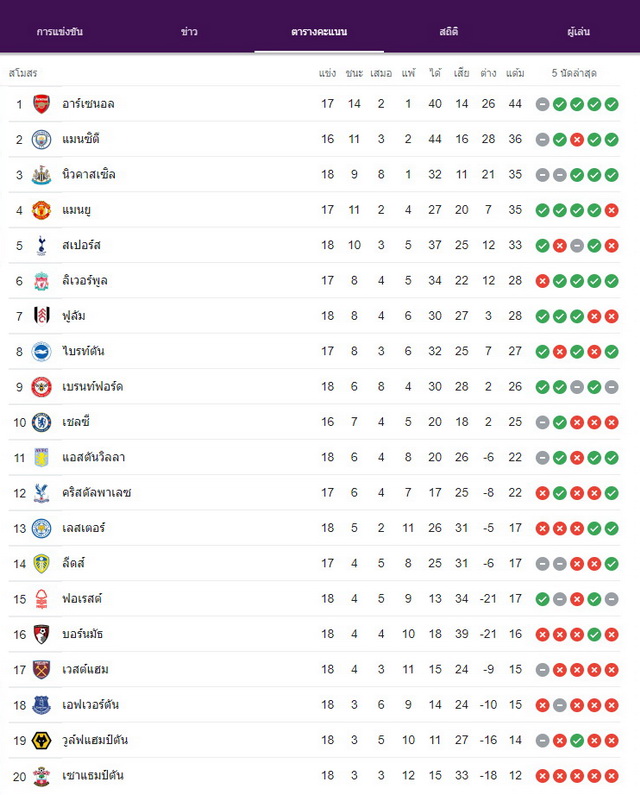Click the แต้ม points column header
This screenshot has width=640, height=795.
(515, 74)
